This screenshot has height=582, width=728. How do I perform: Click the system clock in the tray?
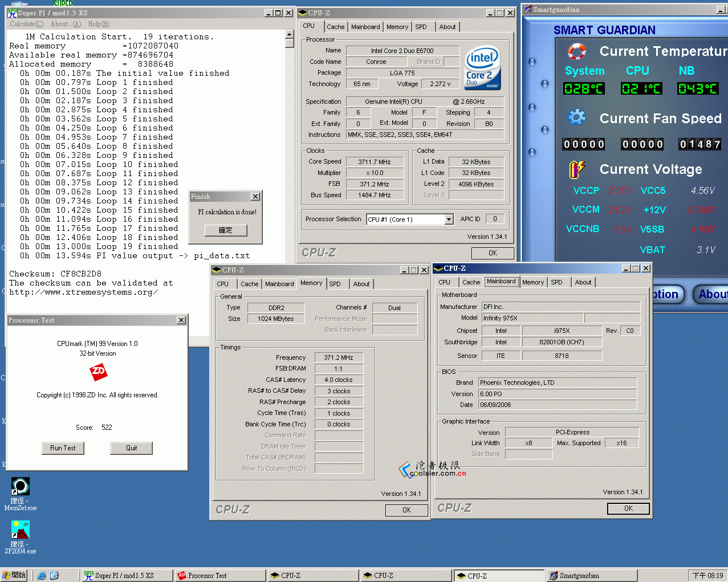(x=707, y=576)
